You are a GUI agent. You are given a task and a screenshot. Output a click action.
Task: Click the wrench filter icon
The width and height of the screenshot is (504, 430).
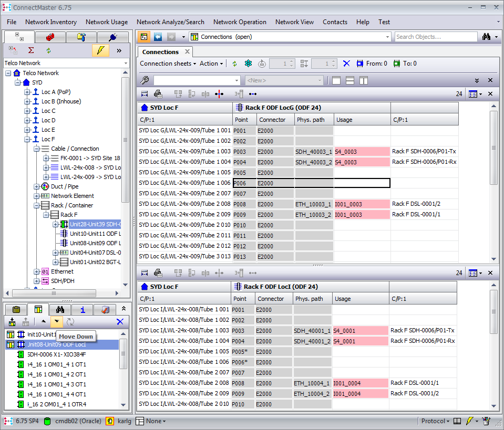145,80
